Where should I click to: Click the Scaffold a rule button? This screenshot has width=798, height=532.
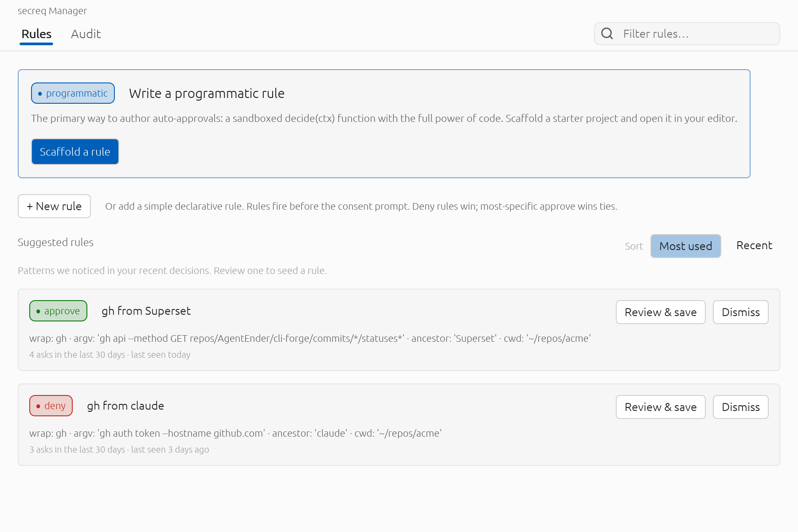pos(75,152)
